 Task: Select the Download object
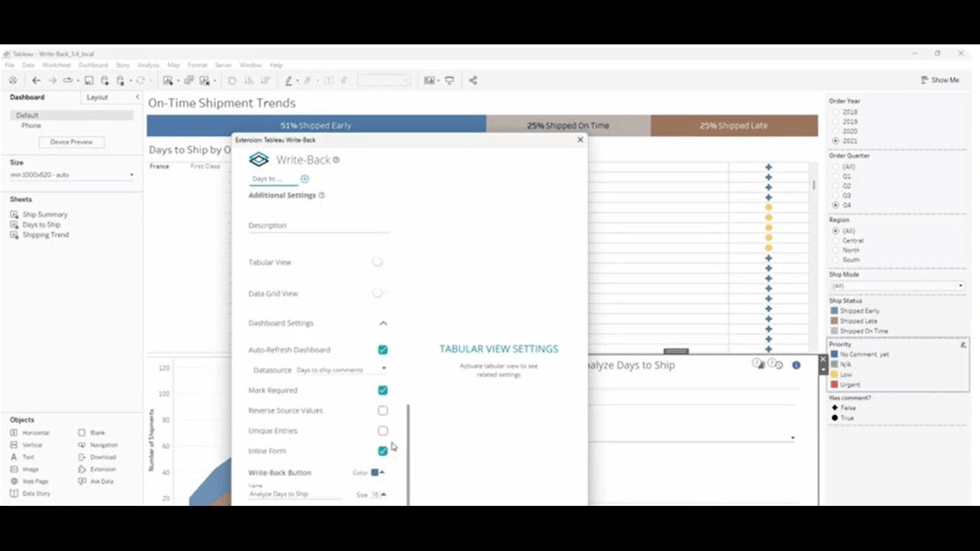pyautogui.click(x=96, y=458)
